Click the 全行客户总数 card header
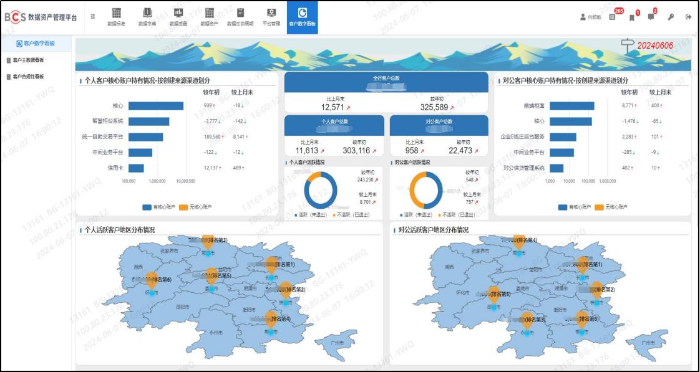The height and width of the screenshot is (372, 700). pos(386,82)
